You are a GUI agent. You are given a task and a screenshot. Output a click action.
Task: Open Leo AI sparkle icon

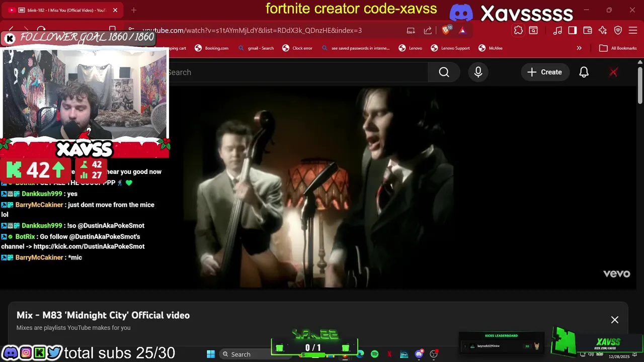pyautogui.click(x=603, y=30)
